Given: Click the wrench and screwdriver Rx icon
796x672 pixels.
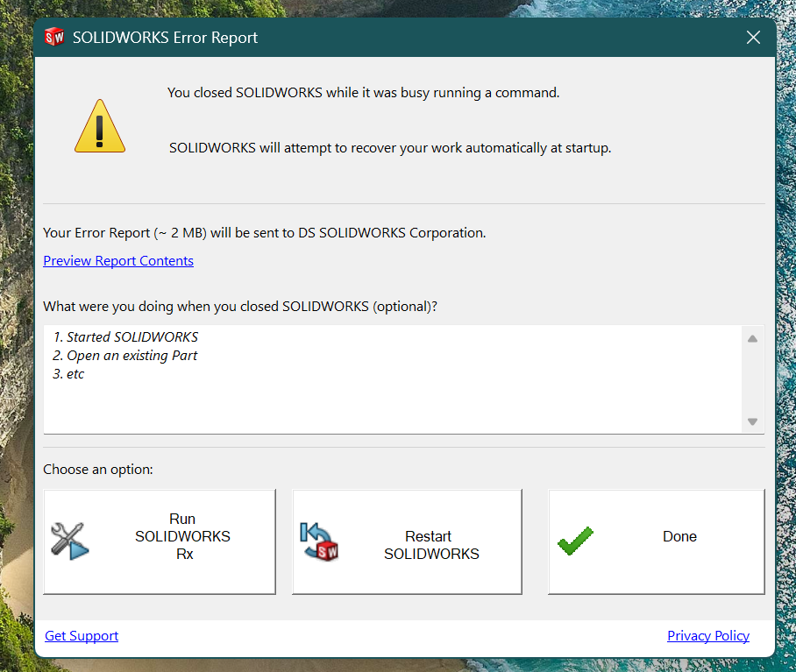Looking at the screenshot, I should 70,541.
